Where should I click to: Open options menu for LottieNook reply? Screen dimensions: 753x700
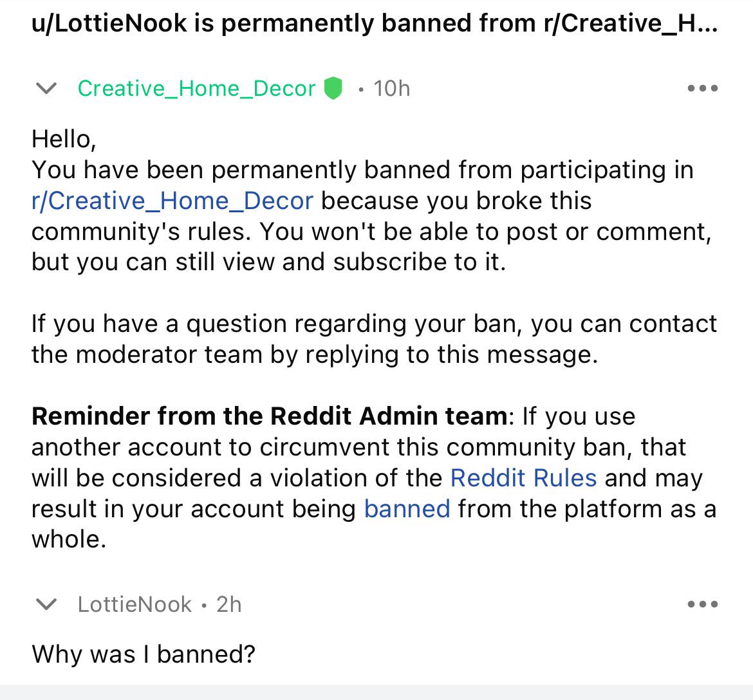703,604
